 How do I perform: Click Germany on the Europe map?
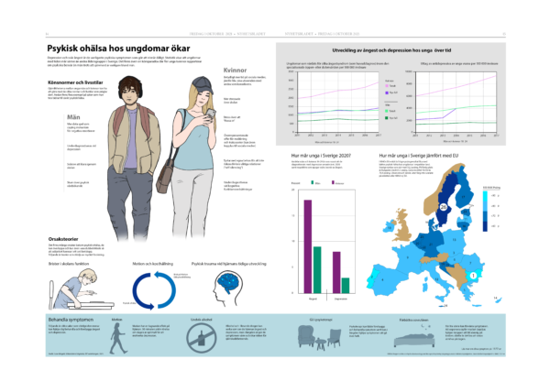432,244
